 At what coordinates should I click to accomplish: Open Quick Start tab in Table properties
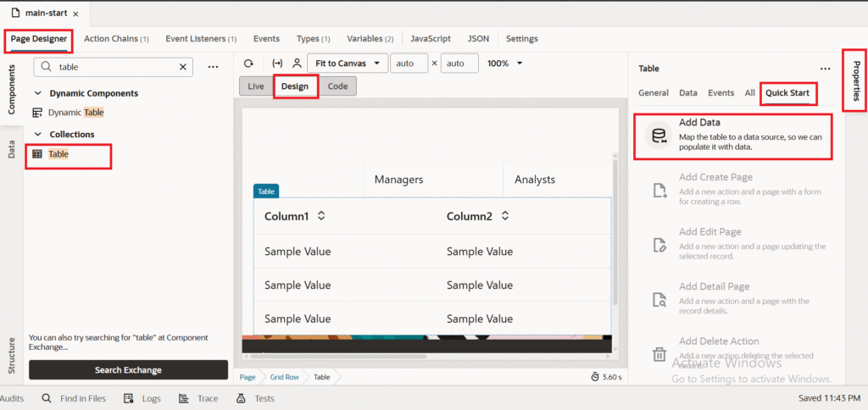(x=787, y=93)
